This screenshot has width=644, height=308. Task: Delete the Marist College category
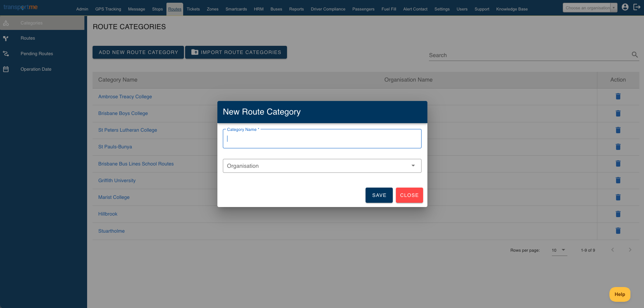point(618,197)
